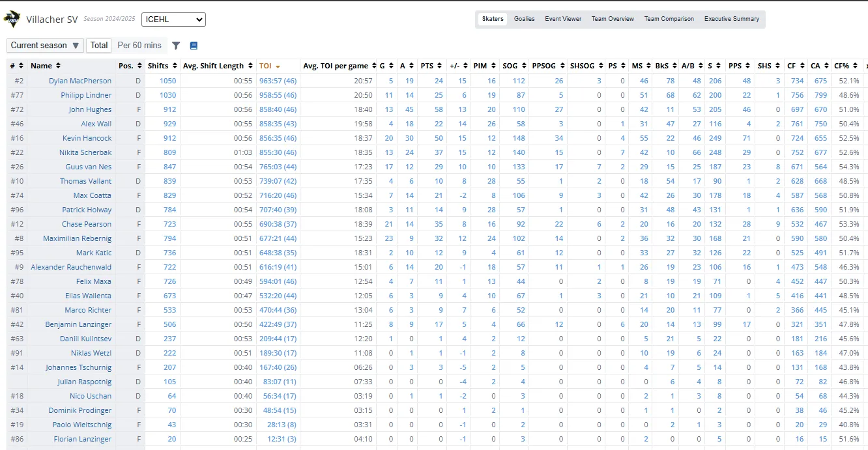This screenshot has height=450, width=868.
Task: Switch stats to Total mode
Action: 99,46
